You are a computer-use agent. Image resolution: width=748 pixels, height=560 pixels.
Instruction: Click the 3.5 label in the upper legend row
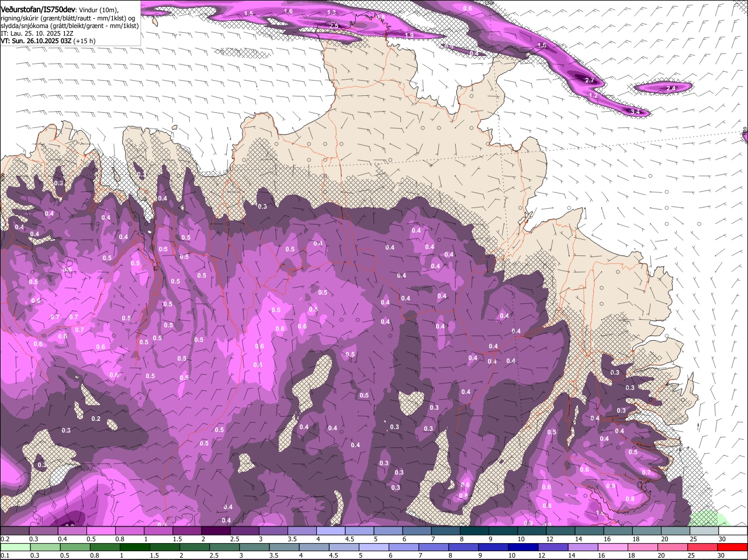pos(292,539)
